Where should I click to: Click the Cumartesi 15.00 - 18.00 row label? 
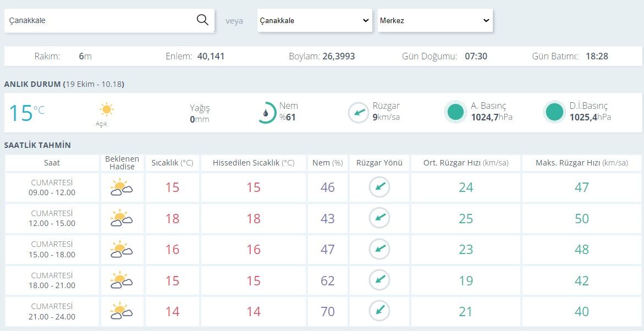52,249
